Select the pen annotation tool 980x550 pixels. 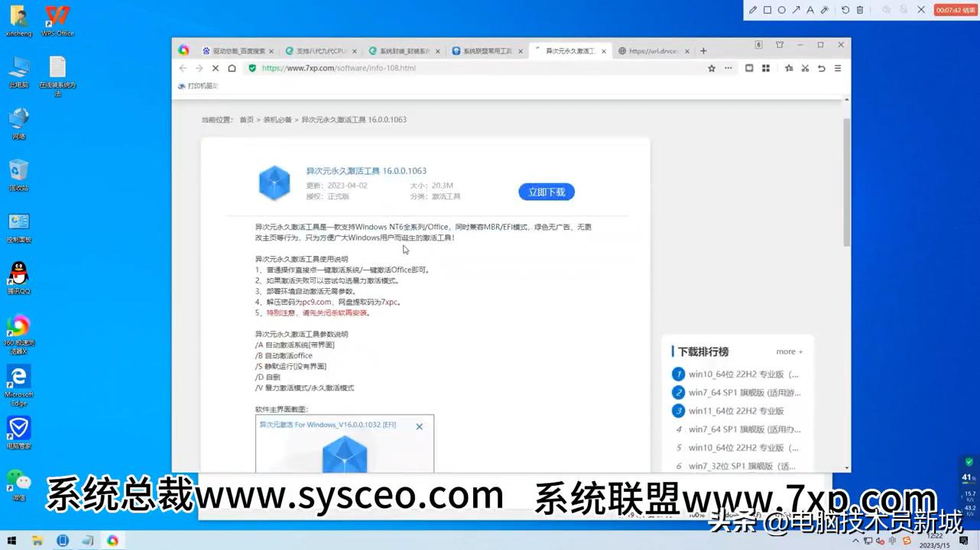[752, 10]
